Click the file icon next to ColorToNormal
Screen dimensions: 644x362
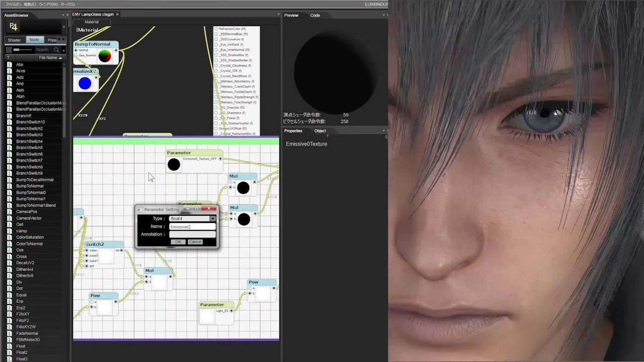10,244
